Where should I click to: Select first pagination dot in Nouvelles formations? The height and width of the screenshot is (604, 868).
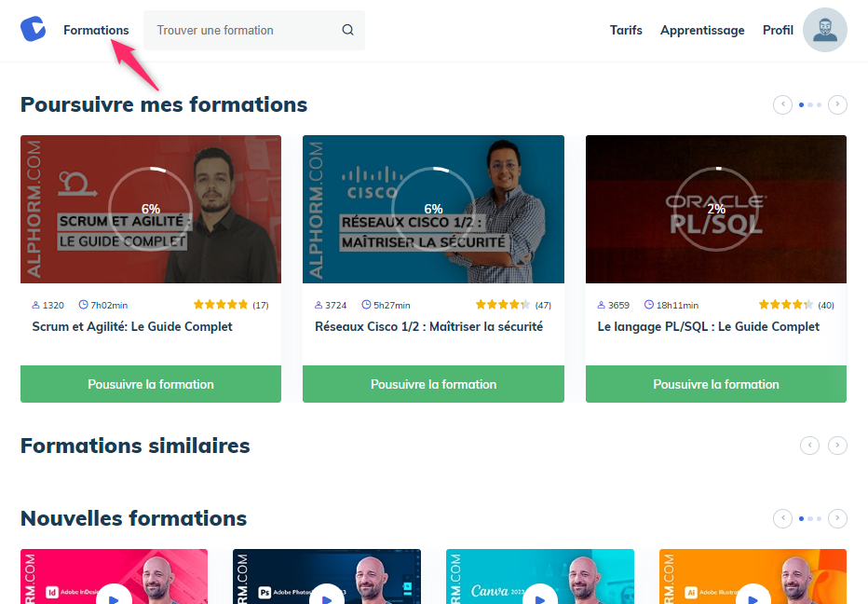(802, 518)
